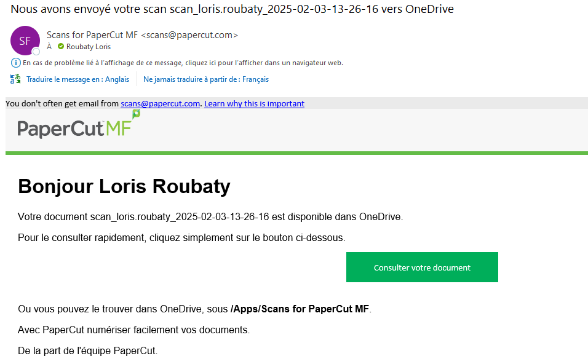Open the Consulter votre document button
Image resolution: width=588 pixels, height=364 pixels.
click(422, 267)
